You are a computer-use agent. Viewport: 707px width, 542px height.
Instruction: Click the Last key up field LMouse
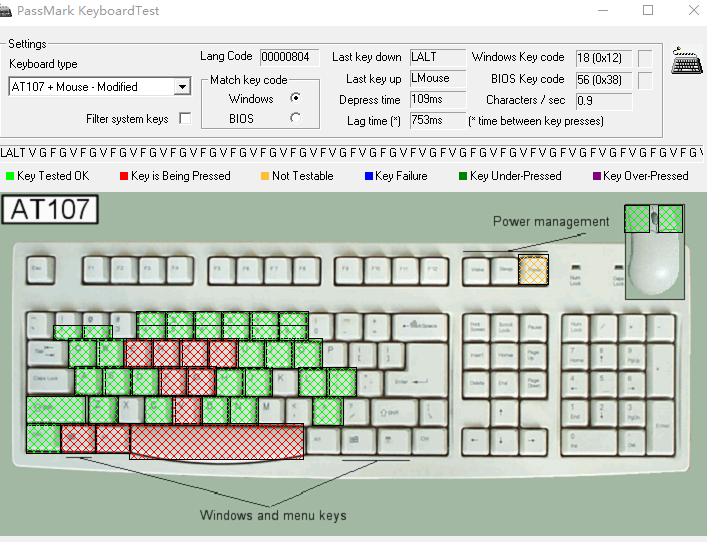tap(437, 78)
